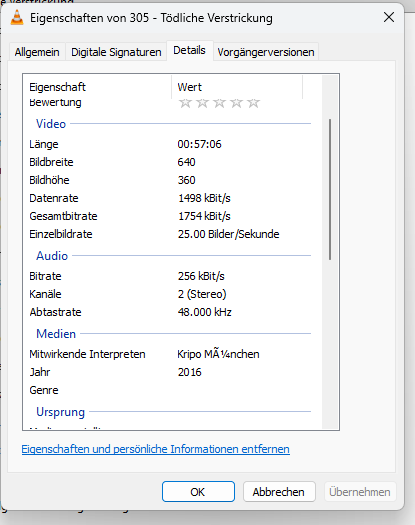Click the Bildhöhe property label
The image size is (415, 525).
pos(49,180)
